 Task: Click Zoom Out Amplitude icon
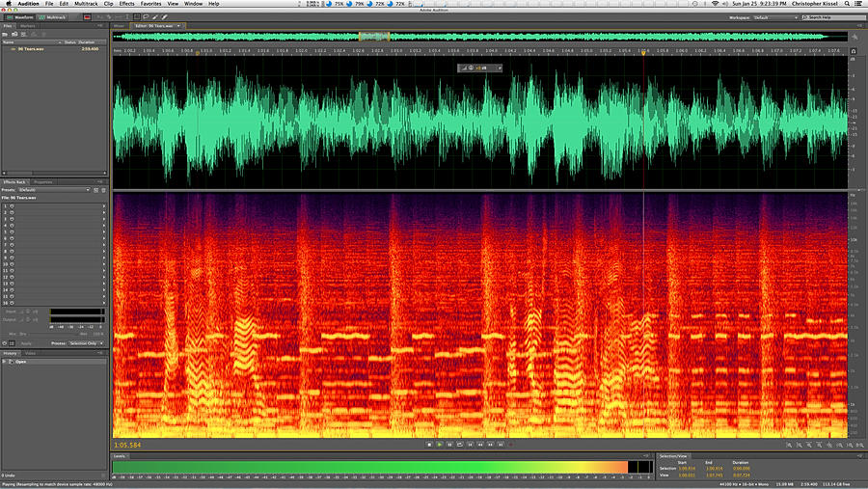799,445
